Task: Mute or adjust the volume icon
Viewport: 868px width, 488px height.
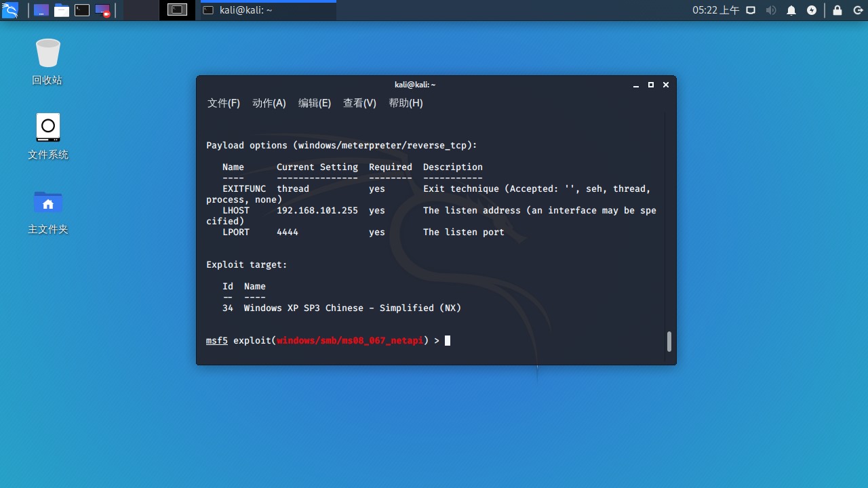Action: (771, 10)
